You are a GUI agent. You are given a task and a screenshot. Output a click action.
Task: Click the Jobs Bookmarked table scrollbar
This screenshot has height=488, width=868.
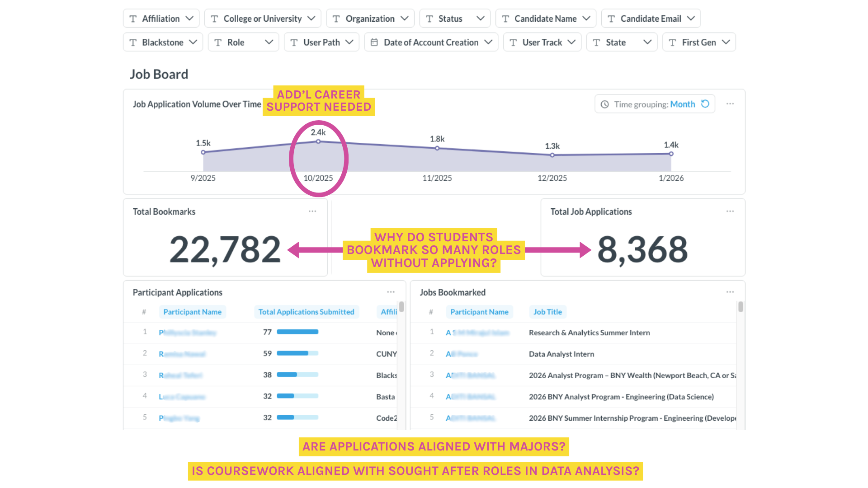(741, 307)
